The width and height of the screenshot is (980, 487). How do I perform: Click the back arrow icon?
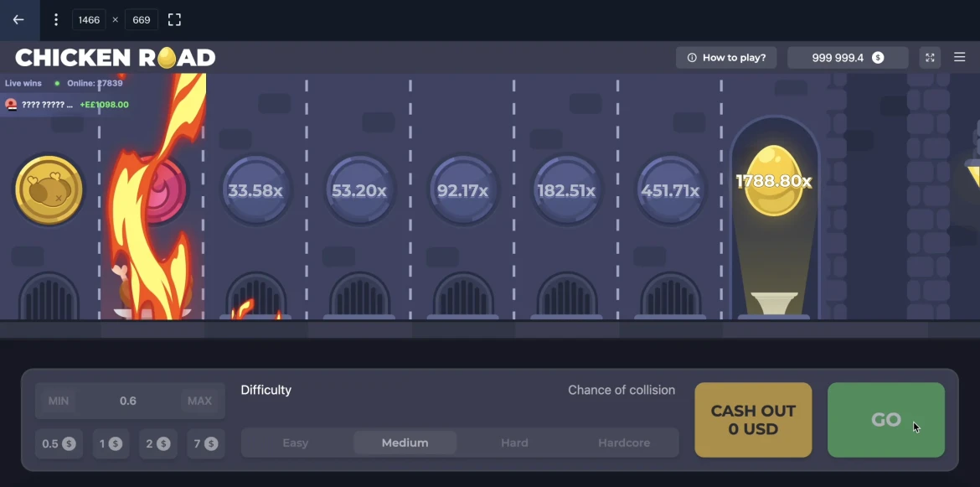[18, 19]
